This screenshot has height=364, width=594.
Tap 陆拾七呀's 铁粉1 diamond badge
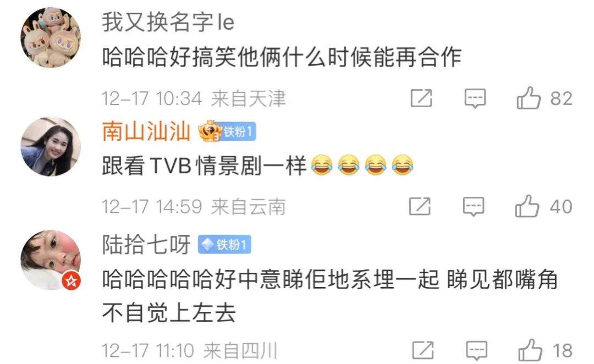[224, 245]
